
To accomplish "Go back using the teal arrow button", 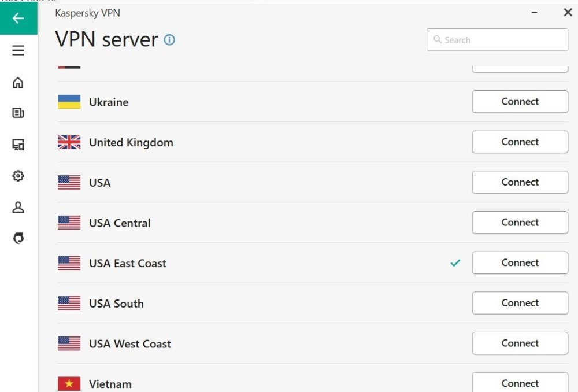I will [x=18, y=18].
